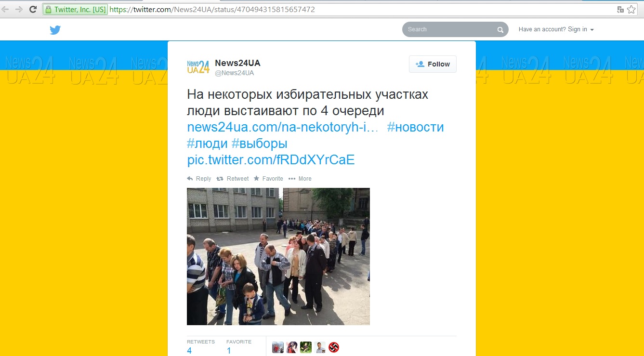Screen dimensions: 644x356
Task: Enlarge the tweet's photo of queued people
Action: (x=278, y=256)
